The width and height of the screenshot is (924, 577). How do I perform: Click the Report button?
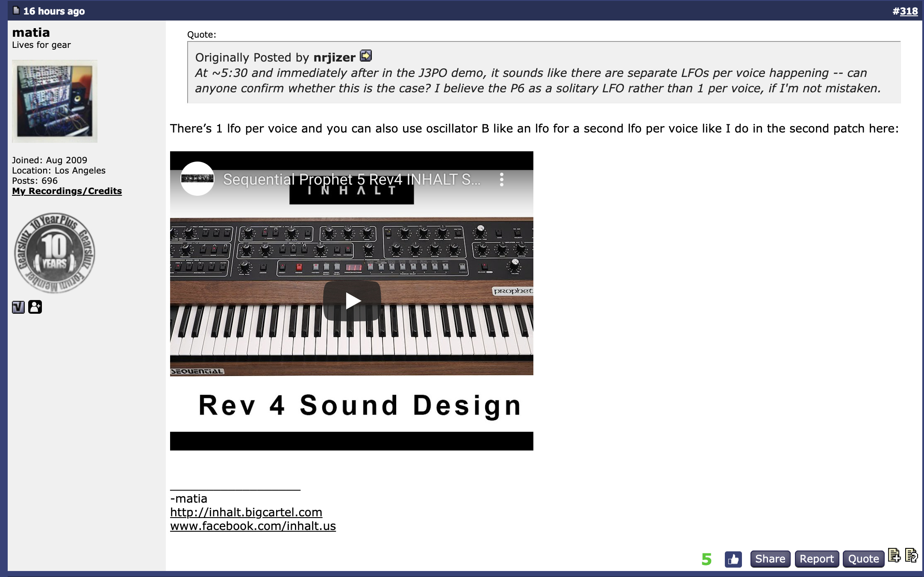[817, 559]
